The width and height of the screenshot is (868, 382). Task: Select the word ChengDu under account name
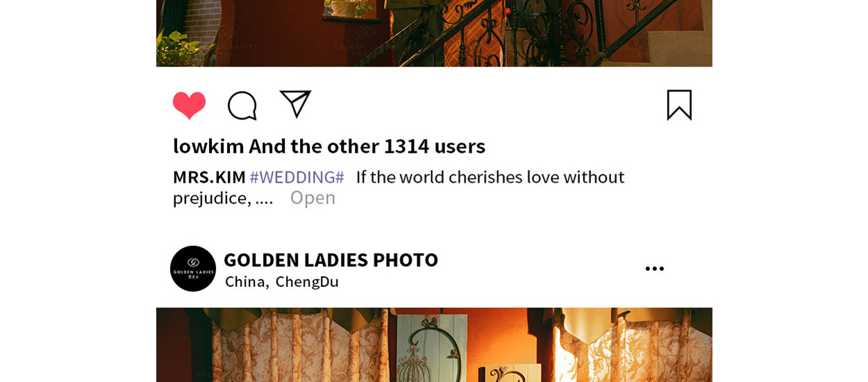[x=307, y=281]
